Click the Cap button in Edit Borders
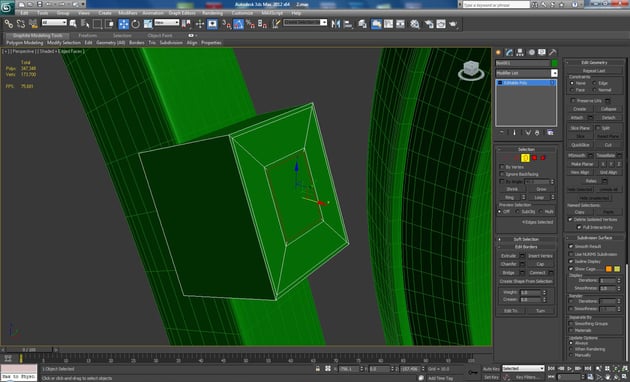 (x=540, y=264)
